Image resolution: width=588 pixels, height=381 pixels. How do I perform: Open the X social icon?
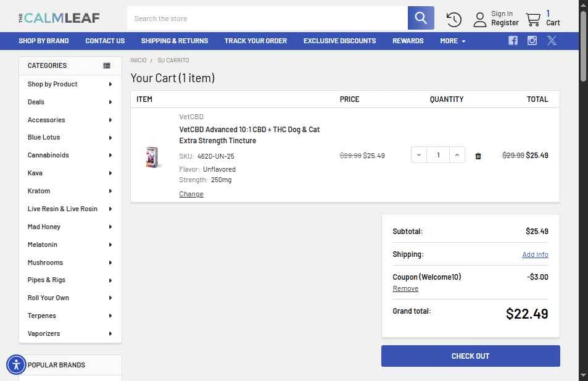pyautogui.click(x=552, y=41)
